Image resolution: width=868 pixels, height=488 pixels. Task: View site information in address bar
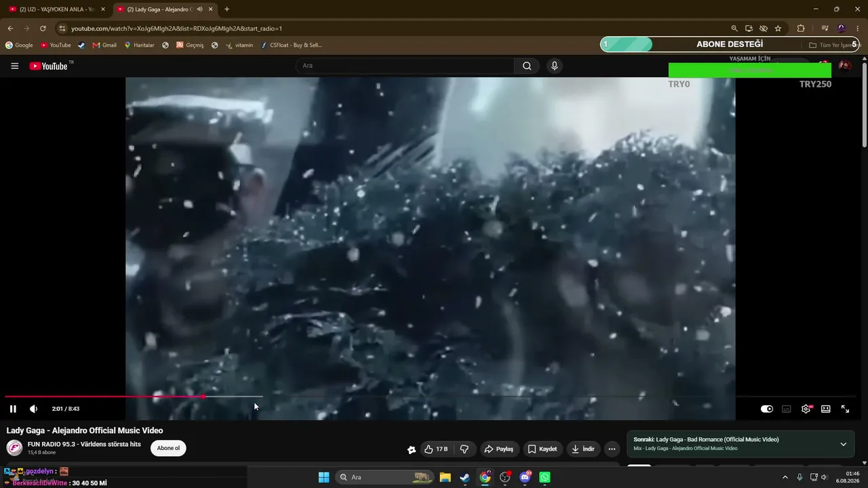(x=62, y=28)
